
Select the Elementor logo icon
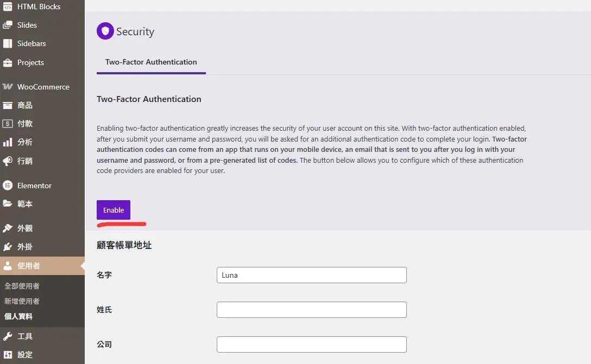click(8, 185)
